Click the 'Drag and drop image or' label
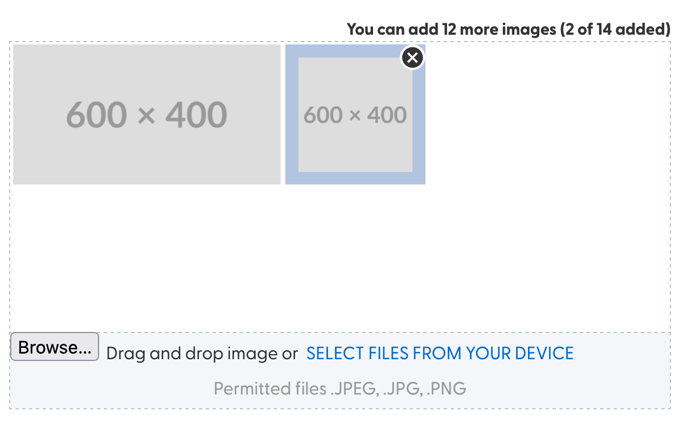The width and height of the screenshot is (688, 427). tap(202, 353)
